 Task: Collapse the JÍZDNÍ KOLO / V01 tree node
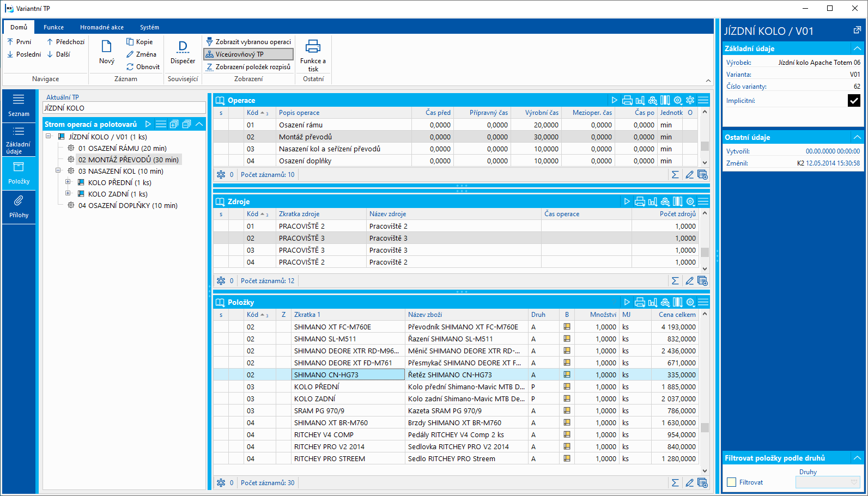[48, 136]
